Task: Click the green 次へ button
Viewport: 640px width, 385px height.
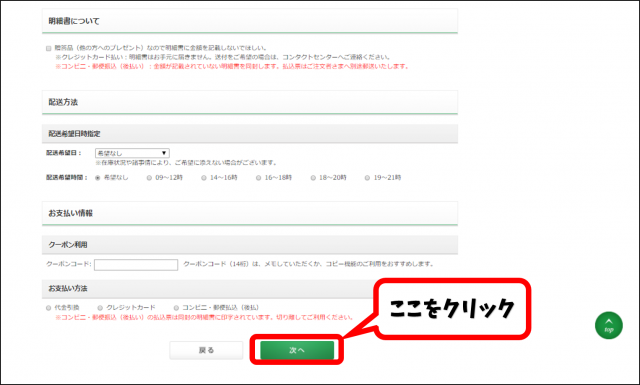Action: click(297, 350)
